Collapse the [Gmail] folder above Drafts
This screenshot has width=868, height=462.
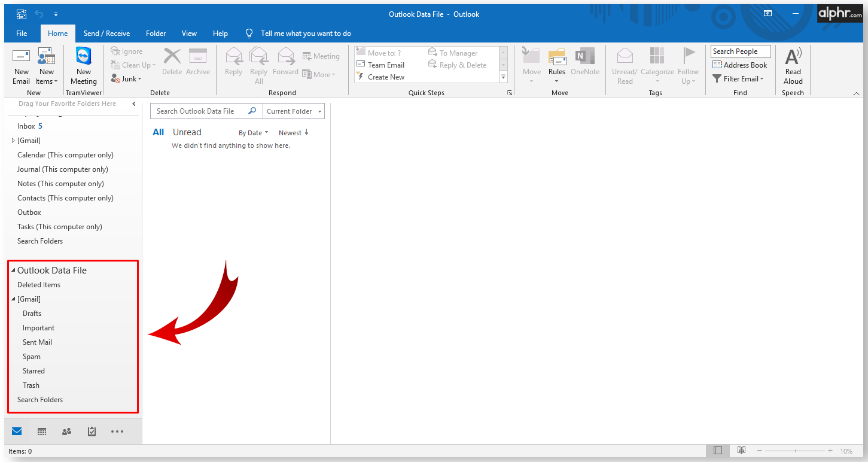(x=13, y=299)
